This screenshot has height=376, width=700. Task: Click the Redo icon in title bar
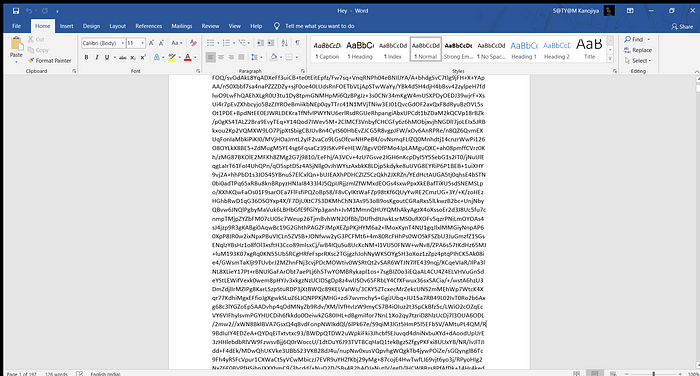click(45, 11)
